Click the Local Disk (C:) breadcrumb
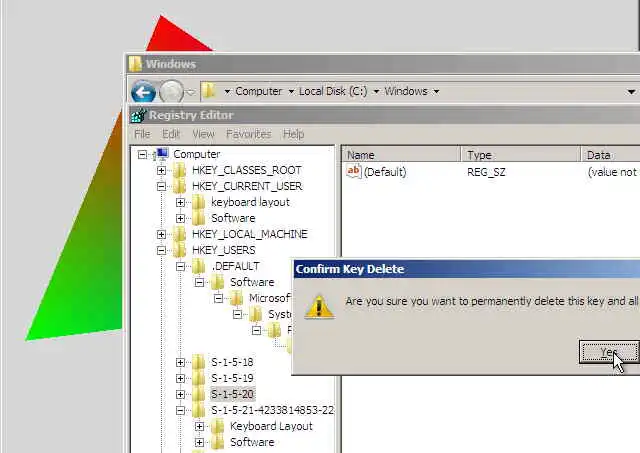This screenshot has height=453, width=640. pos(333,91)
